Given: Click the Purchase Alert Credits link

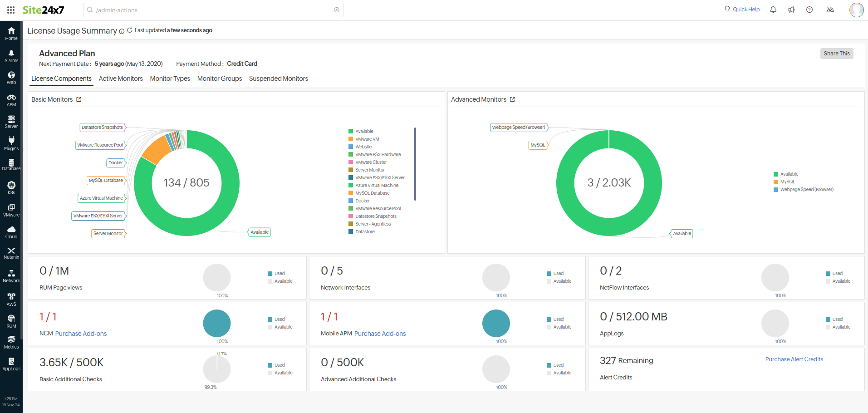Looking at the screenshot, I should point(794,359).
